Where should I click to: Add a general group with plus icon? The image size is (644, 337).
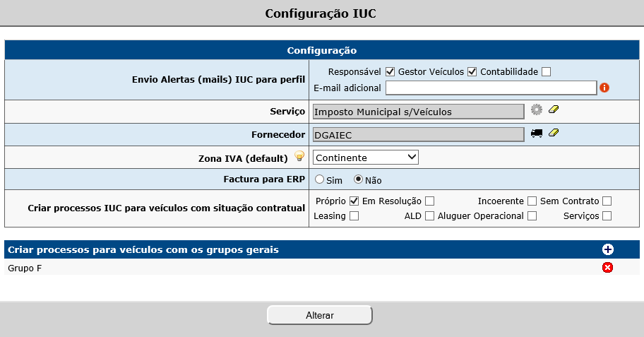pyautogui.click(x=607, y=249)
